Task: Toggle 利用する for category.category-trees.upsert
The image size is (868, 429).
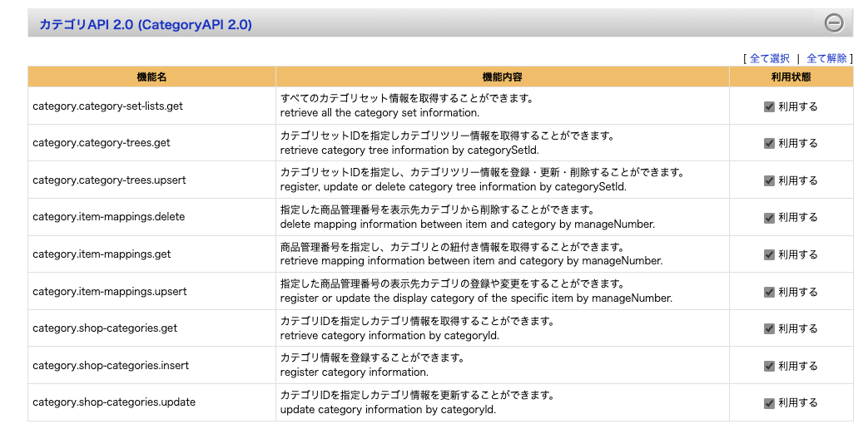Action: tap(769, 180)
